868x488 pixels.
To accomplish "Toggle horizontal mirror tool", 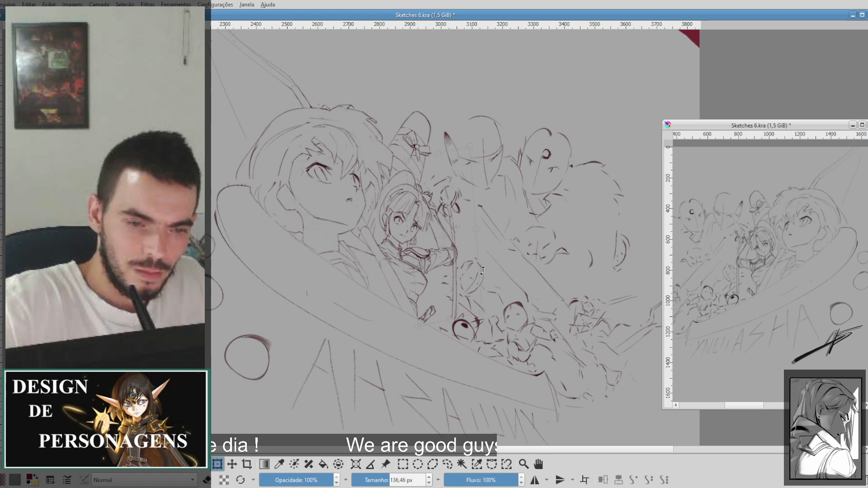I will (535, 480).
